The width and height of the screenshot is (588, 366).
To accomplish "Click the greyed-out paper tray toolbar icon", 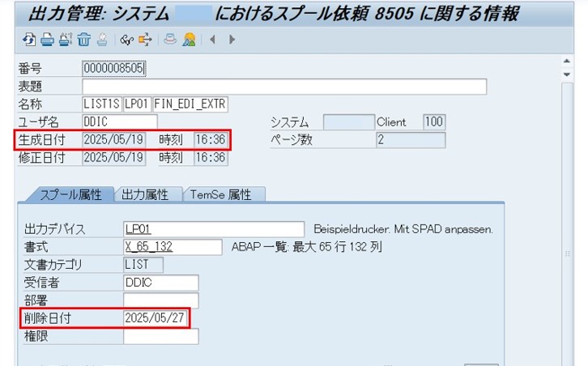I will pos(102,40).
